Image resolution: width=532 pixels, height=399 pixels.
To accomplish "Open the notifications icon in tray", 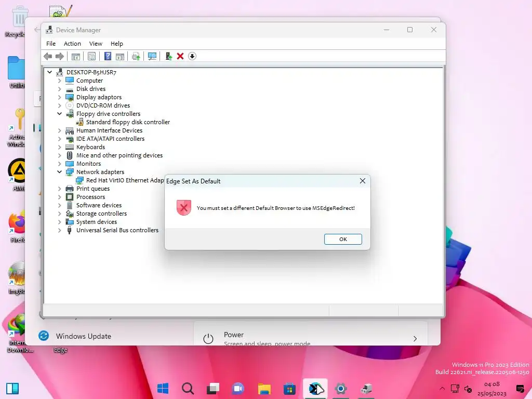I will coord(520,389).
